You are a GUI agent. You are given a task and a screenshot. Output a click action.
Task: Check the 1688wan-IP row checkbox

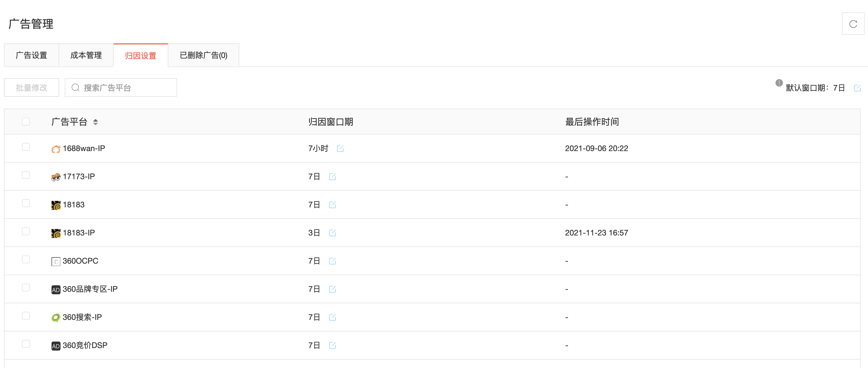click(26, 147)
